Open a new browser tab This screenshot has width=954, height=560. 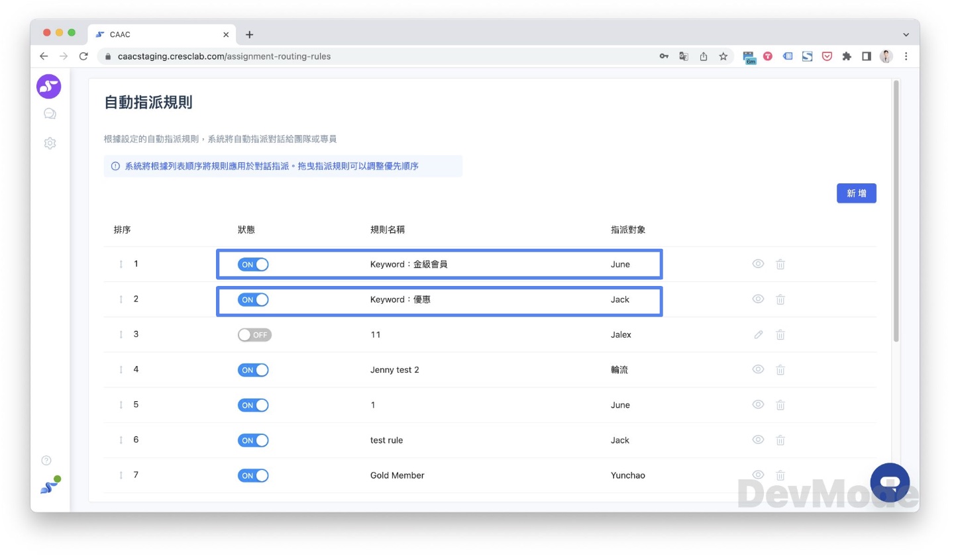click(250, 34)
